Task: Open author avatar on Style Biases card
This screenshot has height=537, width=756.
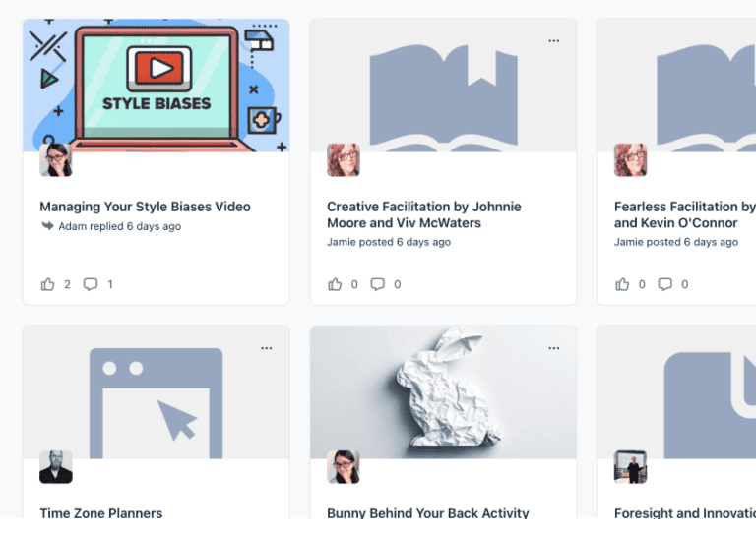Action: [x=56, y=159]
